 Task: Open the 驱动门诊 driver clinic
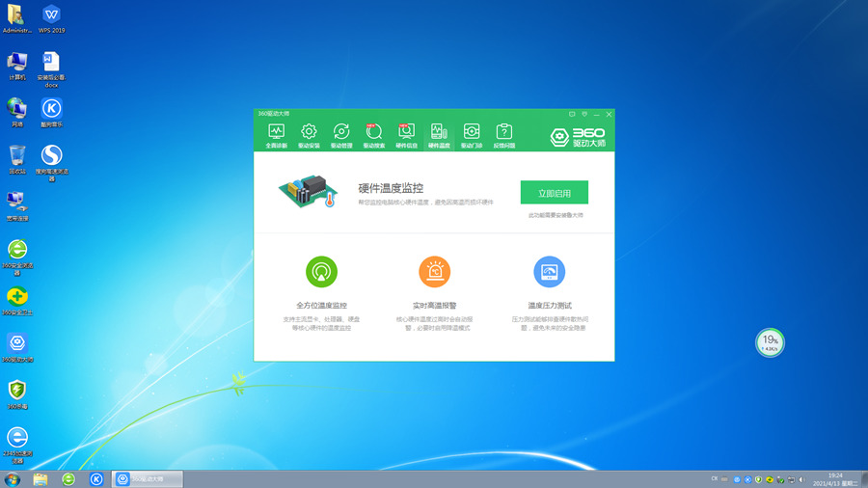[472, 135]
